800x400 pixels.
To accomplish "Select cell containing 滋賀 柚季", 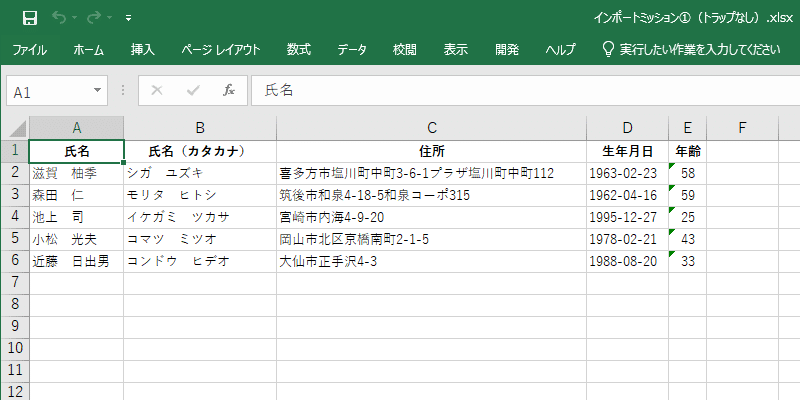I will [x=77, y=173].
